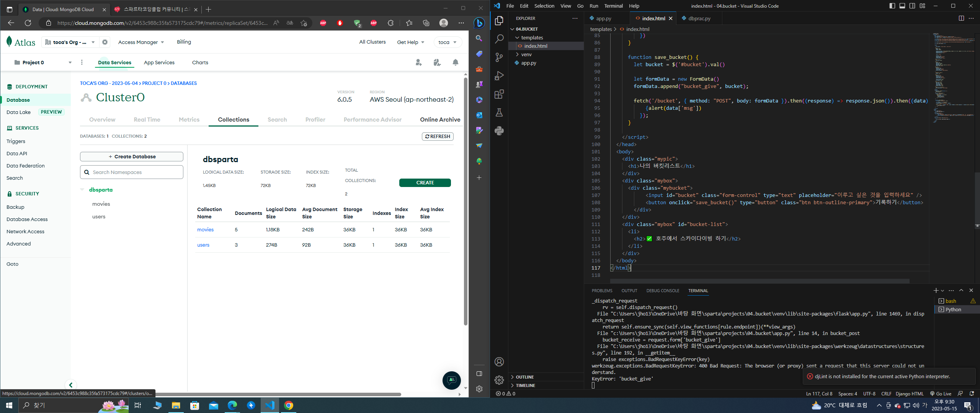Screen dimensions: 980x413
Task: Focus the Search Namespaces field
Action: tap(132, 172)
